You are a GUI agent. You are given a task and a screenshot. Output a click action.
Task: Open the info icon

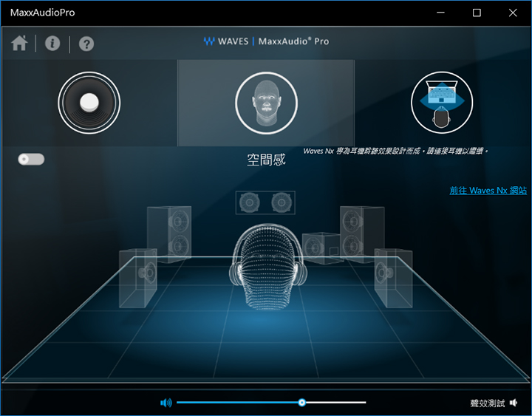coord(52,44)
